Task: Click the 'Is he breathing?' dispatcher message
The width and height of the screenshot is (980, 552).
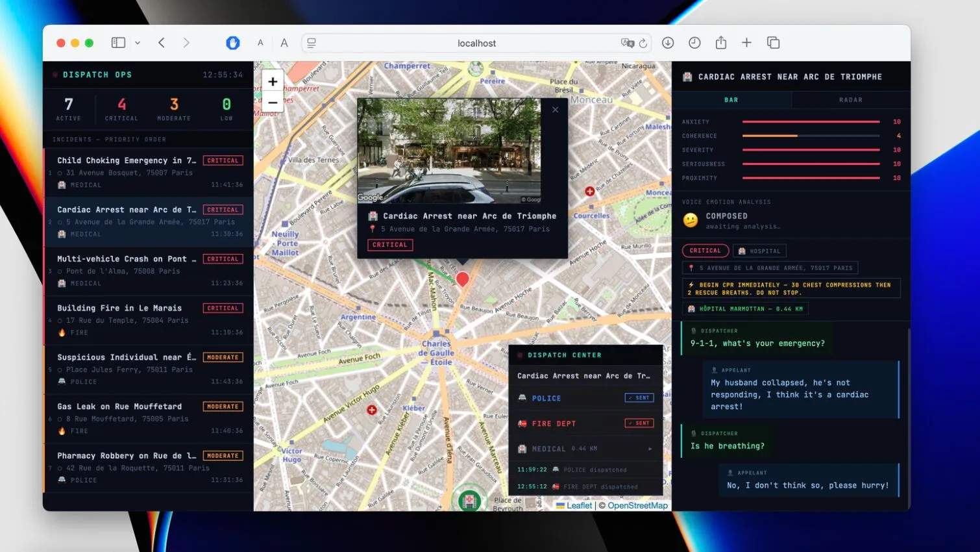Action: pyautogui.click(x=728, y=441)
